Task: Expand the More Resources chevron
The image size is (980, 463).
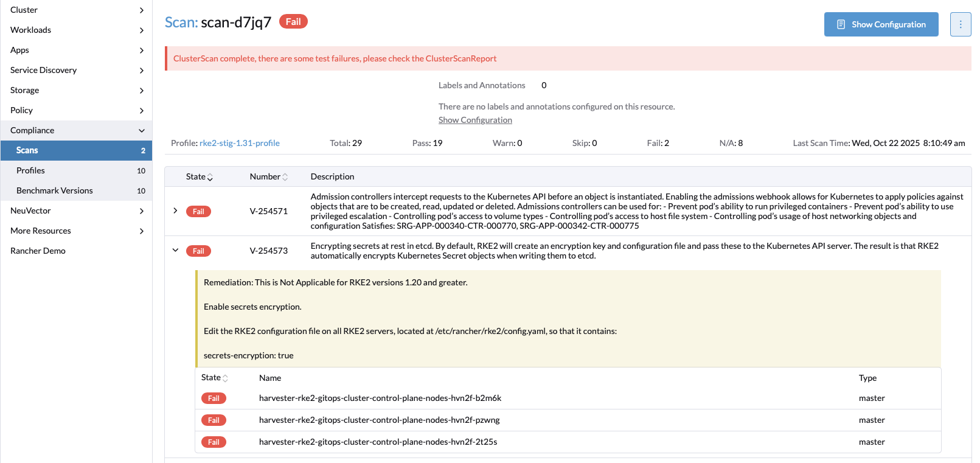Action: [141, 231]
